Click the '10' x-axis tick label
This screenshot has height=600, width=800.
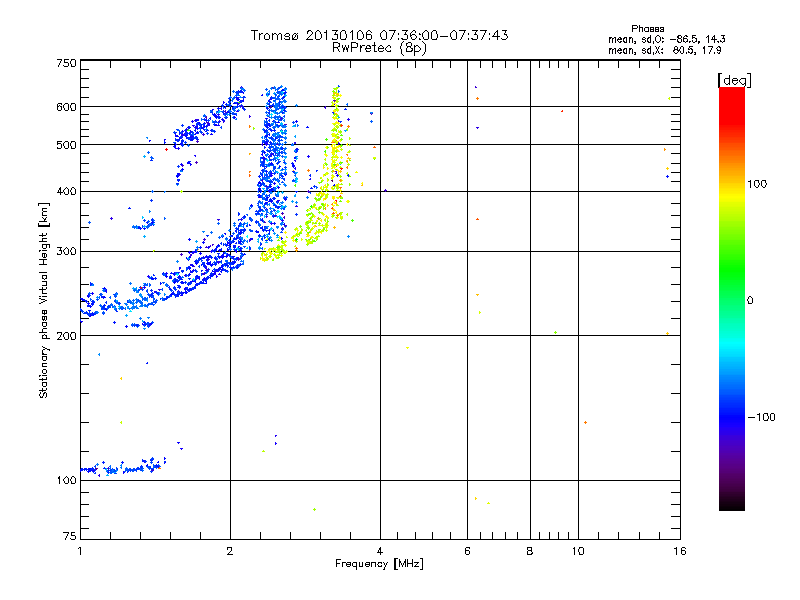pos(578,551)
